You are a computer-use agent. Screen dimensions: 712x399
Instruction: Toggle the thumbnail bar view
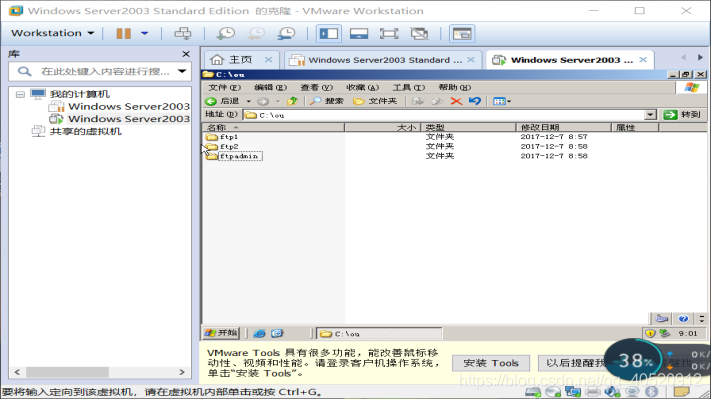tap(359, 34)
